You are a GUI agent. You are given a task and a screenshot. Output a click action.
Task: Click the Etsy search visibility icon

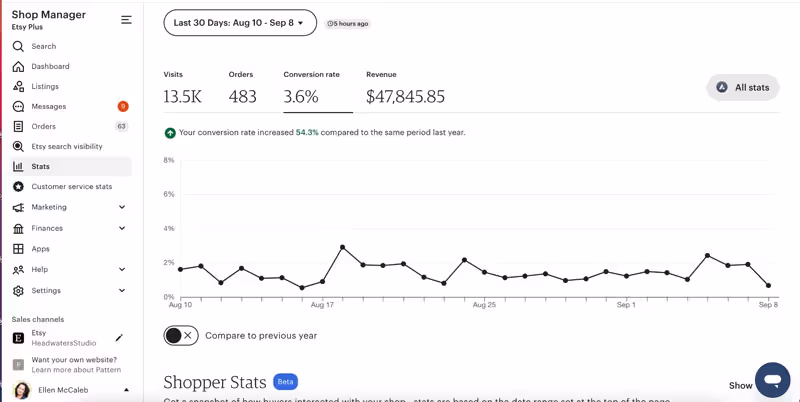click(x=18, y=146)
